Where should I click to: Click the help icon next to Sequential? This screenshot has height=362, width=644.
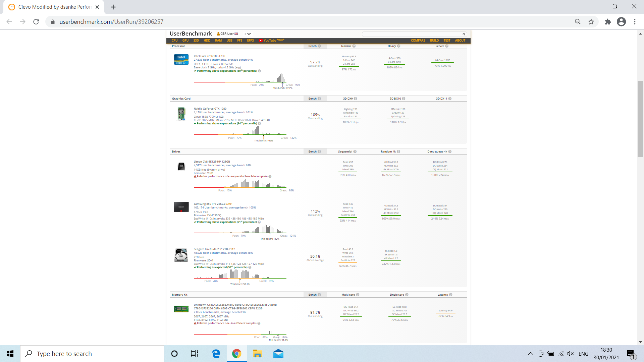[355, 152]
